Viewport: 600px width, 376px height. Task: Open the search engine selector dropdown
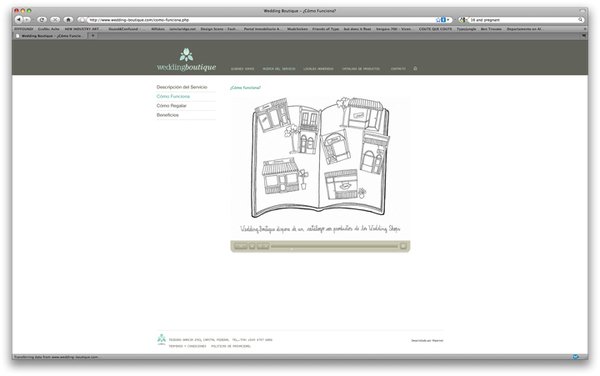[463, 20]
